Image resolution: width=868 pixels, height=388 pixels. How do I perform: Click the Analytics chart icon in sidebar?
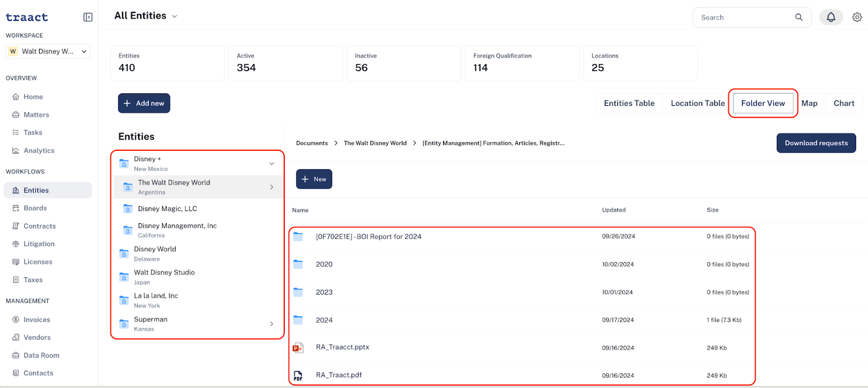(16, 151)
